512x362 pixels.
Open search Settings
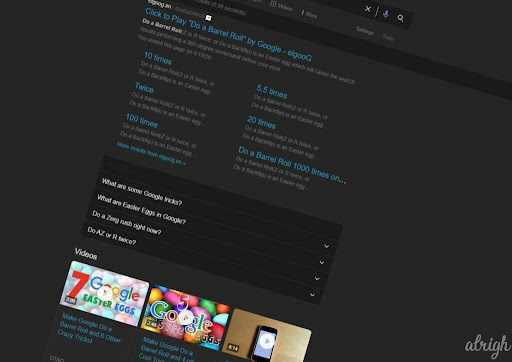(365, 31)
